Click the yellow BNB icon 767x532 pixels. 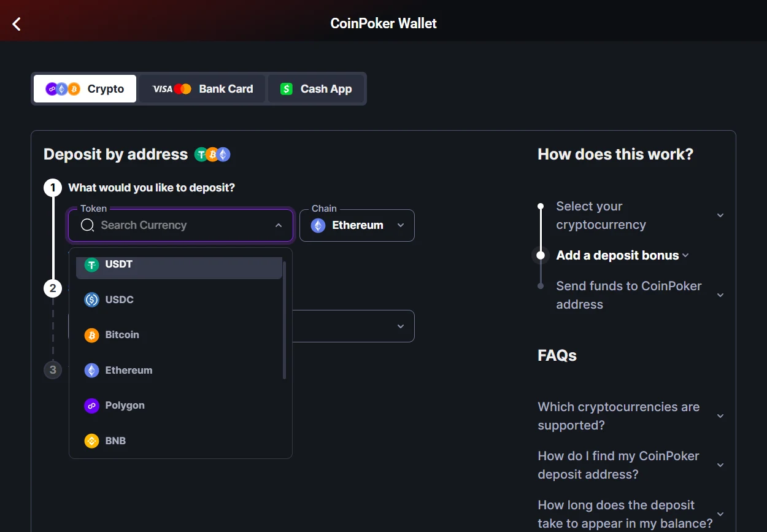[91, 441]
